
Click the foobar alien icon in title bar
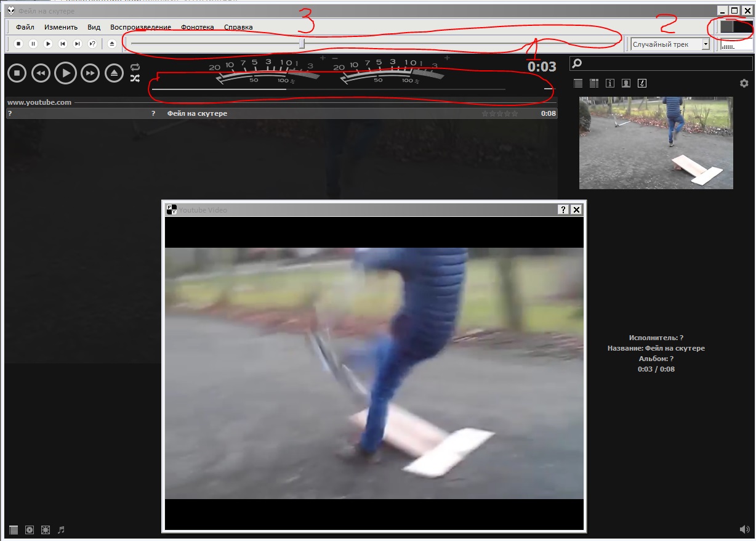pos(10,10)
